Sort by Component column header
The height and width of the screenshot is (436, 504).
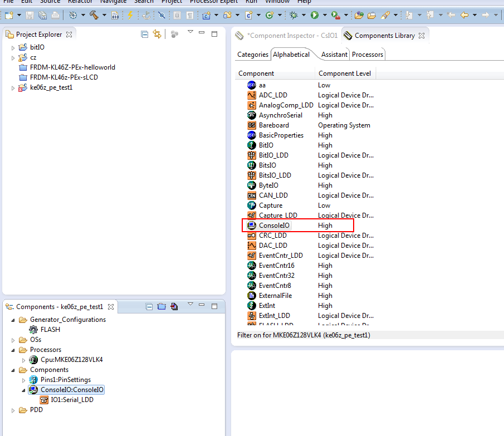[275, 74]
